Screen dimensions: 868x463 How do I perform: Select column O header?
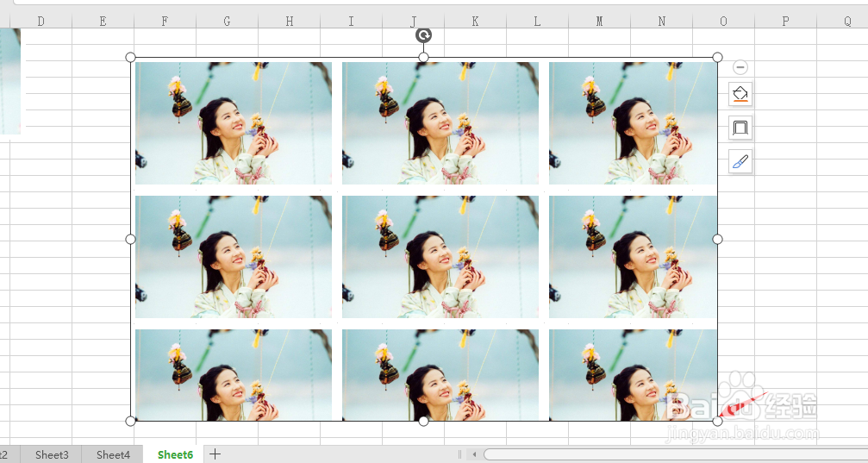tap(723, 21)
